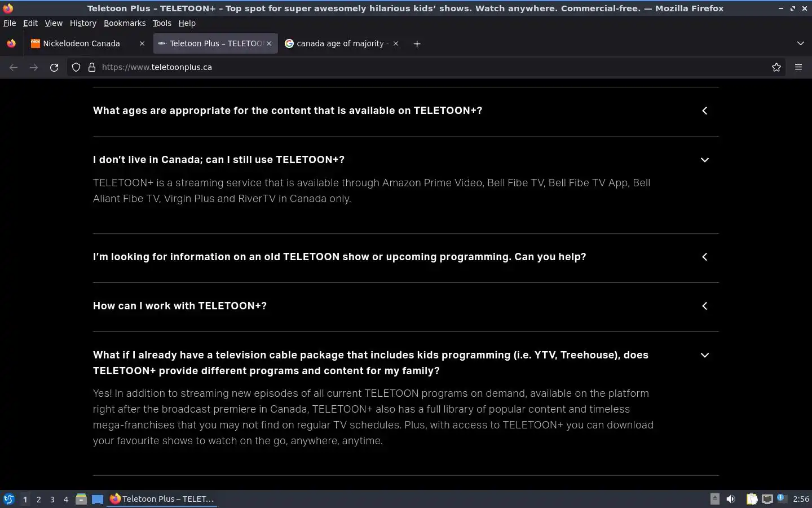The height and width of the screenshot is (508, 812).
Task: Open the Tools menu
Action: [x=162, y=23]
